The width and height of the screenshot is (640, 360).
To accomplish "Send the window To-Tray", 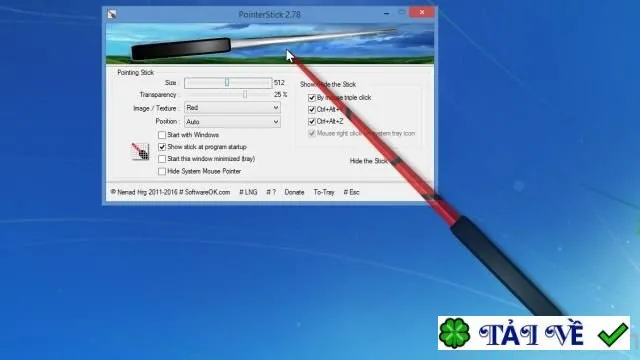I will click(x=324, y=192).
